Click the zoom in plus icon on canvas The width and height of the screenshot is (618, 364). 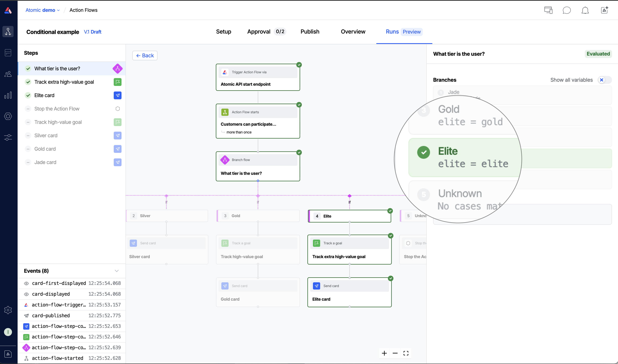(384, 353)
